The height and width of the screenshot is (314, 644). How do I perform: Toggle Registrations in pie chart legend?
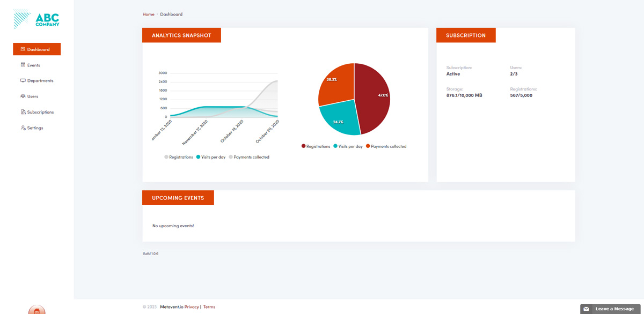coord(316,146)
